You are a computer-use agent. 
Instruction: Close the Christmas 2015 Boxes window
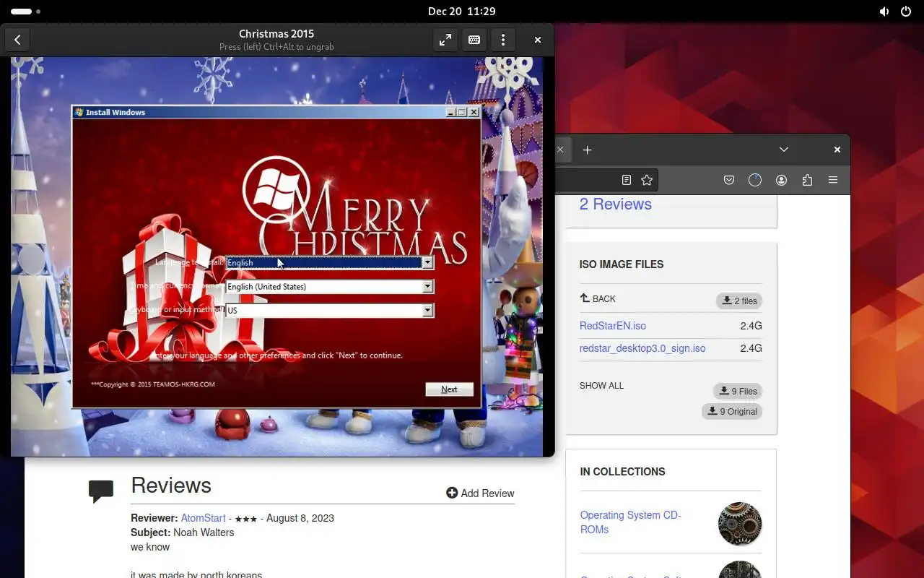click(537, 40)
